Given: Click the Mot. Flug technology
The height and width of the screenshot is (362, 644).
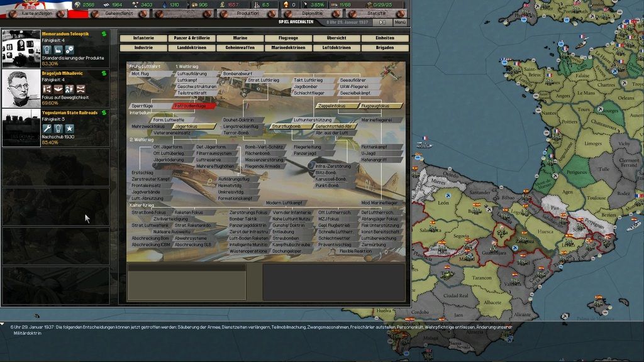Looking at the screenshot, I should coord(150,74).
